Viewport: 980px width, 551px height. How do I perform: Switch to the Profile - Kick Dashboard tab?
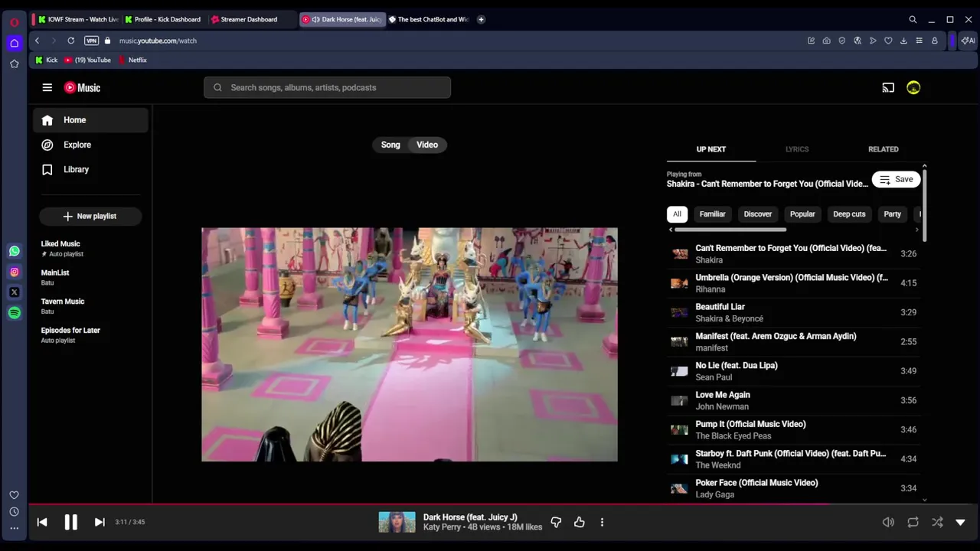click(x=165, y=19)
